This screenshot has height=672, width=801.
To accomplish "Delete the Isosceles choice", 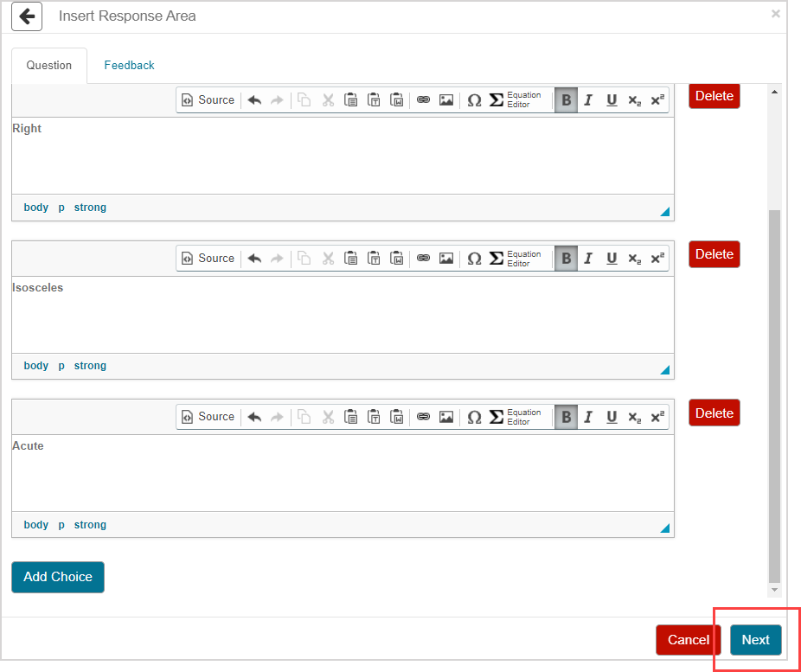I will (x=714, y=254).
